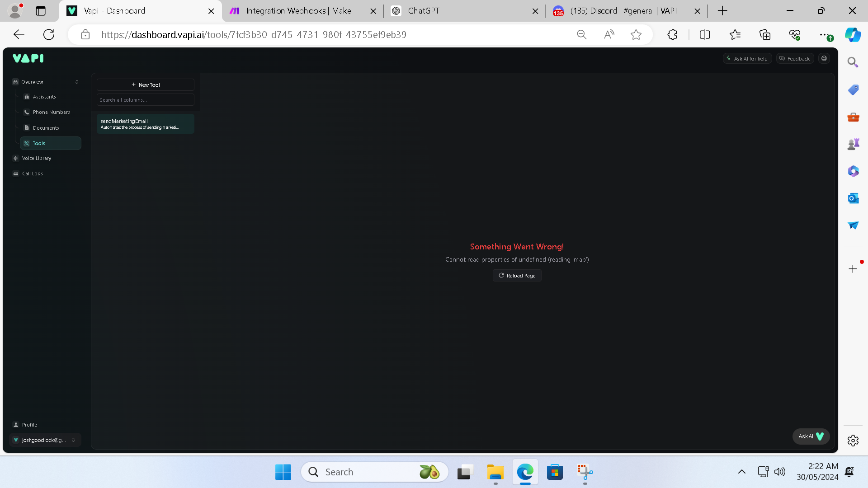
Task: Click Ask AI for help
Action: pyautogui.click(x=747, y=59)
